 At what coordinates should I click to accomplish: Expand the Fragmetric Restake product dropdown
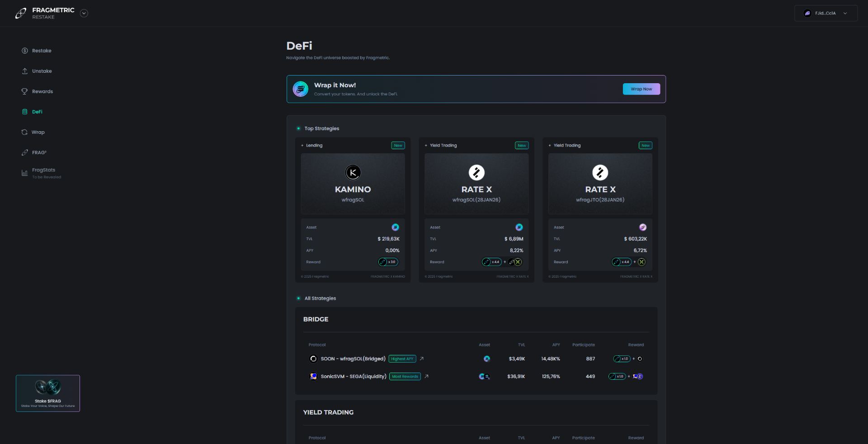point(84,14)
